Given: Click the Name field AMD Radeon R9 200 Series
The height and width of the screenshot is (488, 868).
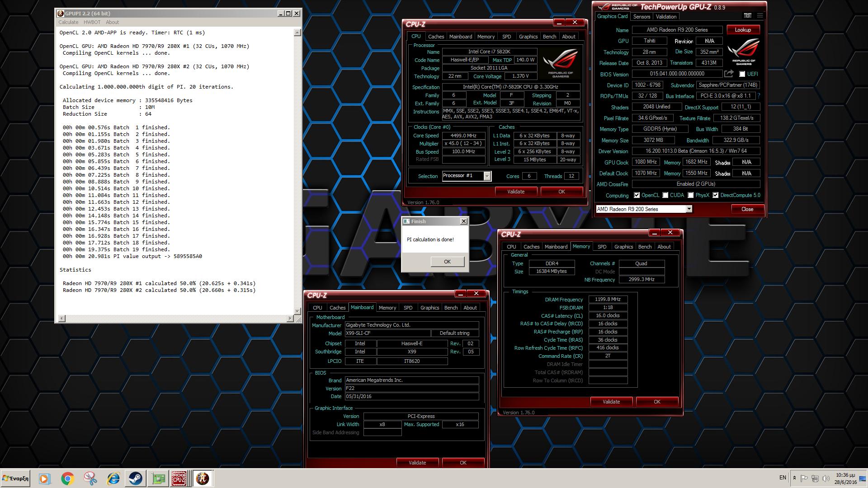Looking at the screenshot, I should 677,30.
